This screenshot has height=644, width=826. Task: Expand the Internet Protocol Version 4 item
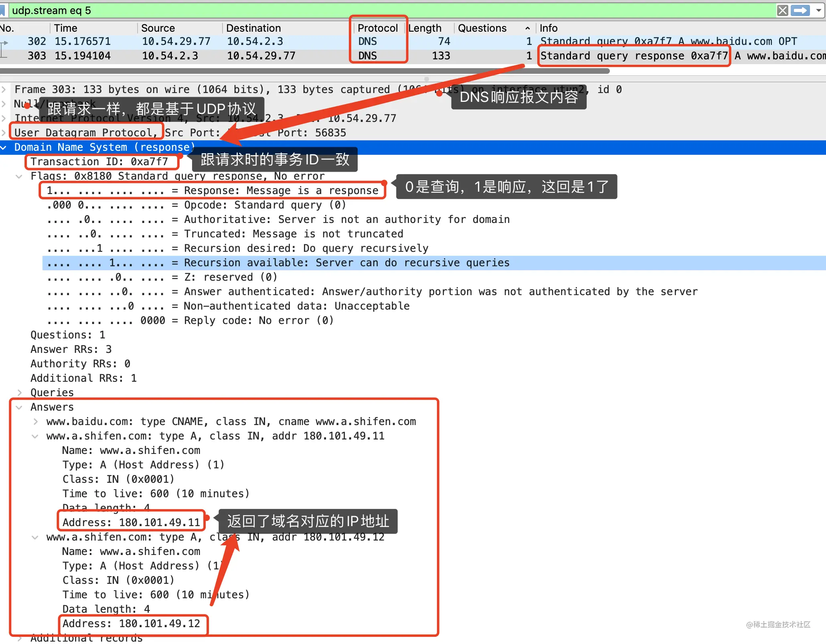[x=4, y=118]
